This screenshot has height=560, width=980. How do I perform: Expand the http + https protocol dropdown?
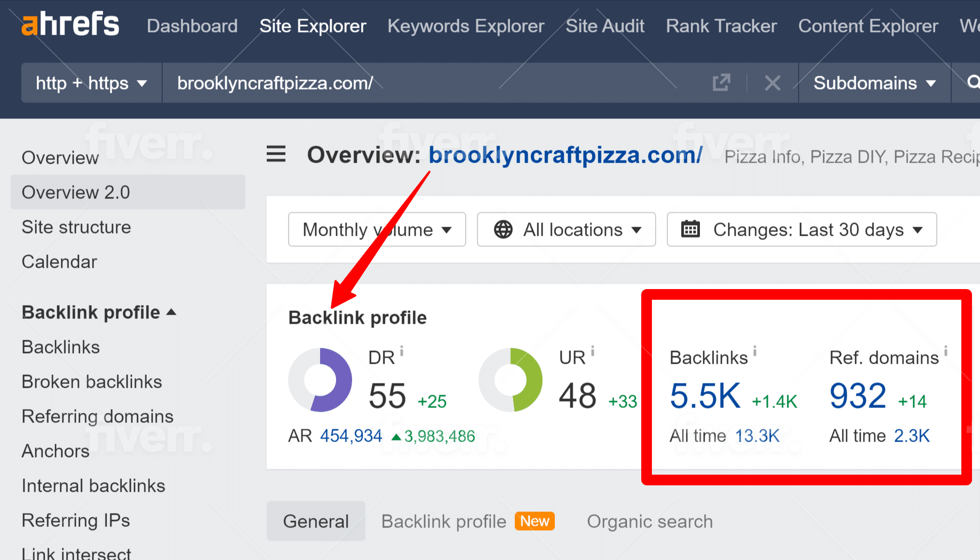[x=91, y=83]
